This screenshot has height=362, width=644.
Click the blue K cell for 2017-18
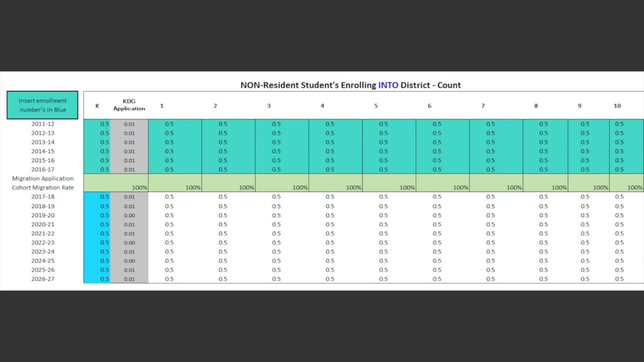tap(97, 197)
